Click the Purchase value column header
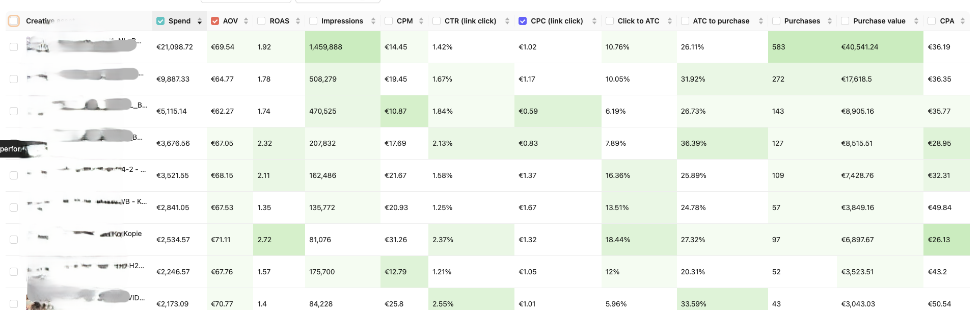The width and height of the screenshot is (980, 310). pos(879,21)
